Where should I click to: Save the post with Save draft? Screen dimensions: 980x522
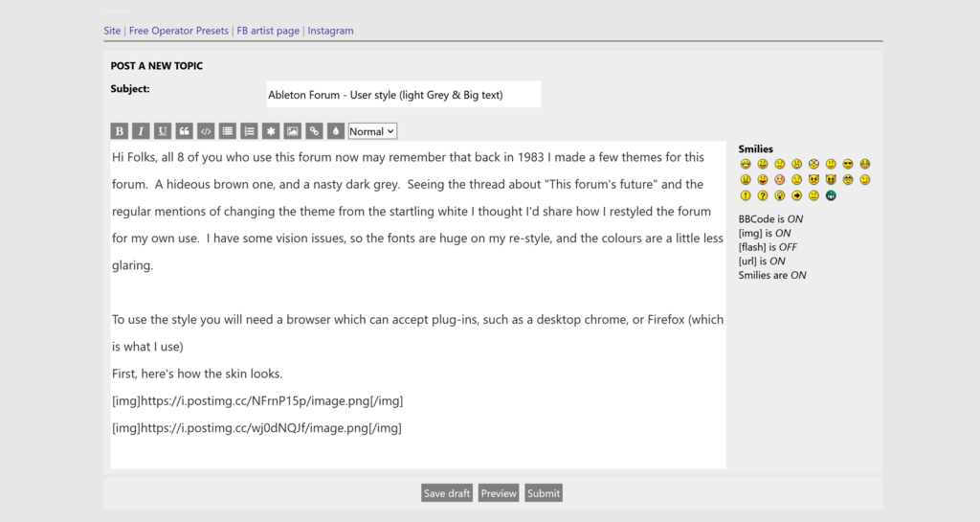point(446,493)
